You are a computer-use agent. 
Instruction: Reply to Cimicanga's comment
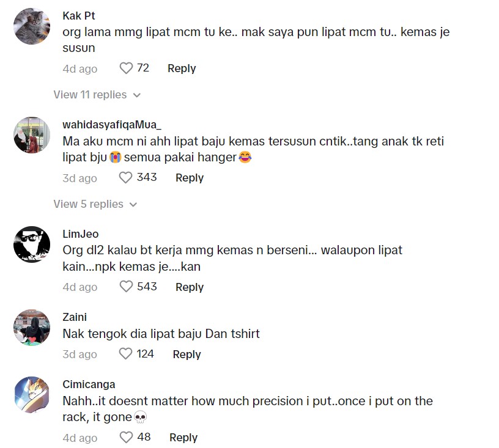click(x=183, y=438)
